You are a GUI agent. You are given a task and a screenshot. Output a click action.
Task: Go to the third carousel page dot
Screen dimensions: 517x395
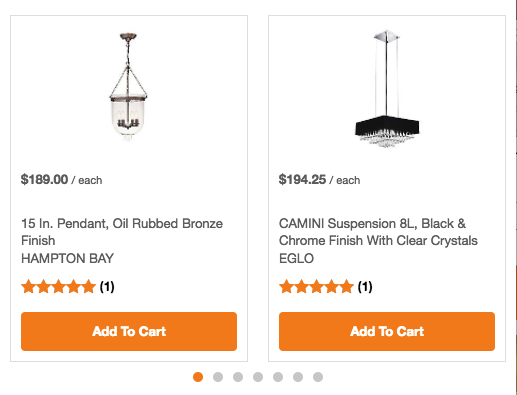click(x=238, y=377)
